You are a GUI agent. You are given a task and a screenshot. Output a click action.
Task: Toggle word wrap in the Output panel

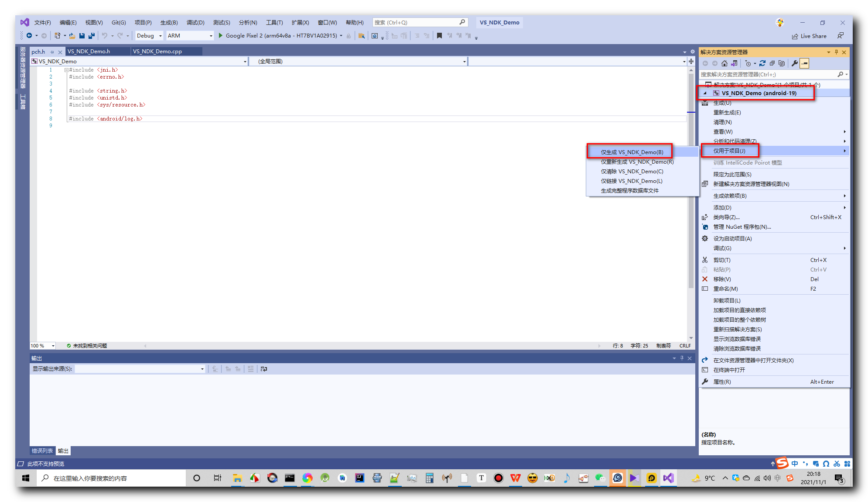(264, 369)
